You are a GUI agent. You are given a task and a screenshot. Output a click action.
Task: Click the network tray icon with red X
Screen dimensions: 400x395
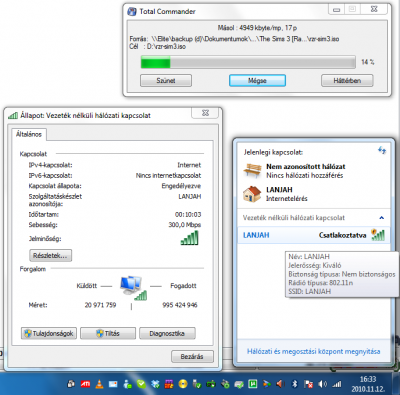(x=308, y=384)
